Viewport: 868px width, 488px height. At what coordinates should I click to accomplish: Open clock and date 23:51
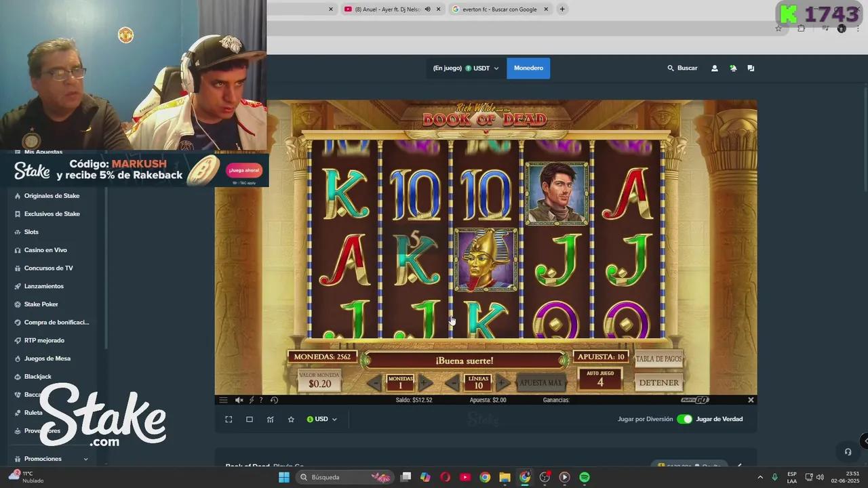point(845,477)
